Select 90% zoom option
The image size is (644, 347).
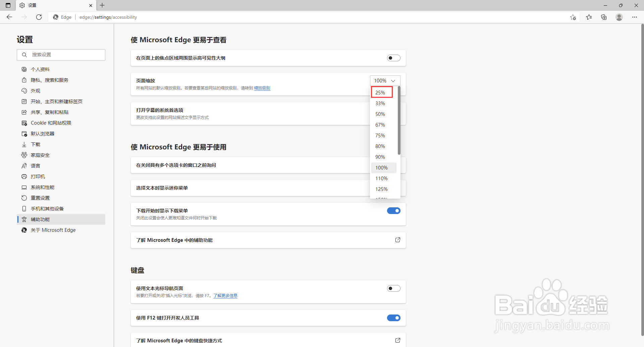tap(384, 157)
